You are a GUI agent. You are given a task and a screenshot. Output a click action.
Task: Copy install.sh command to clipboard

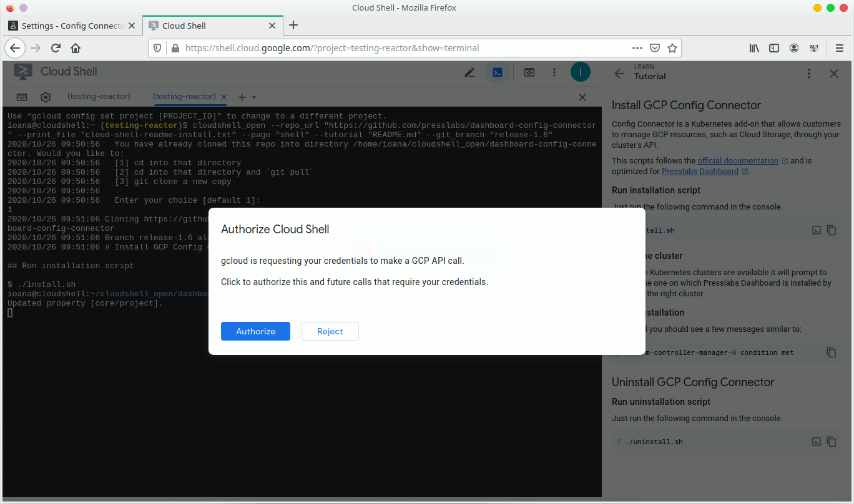click(832, 230)
